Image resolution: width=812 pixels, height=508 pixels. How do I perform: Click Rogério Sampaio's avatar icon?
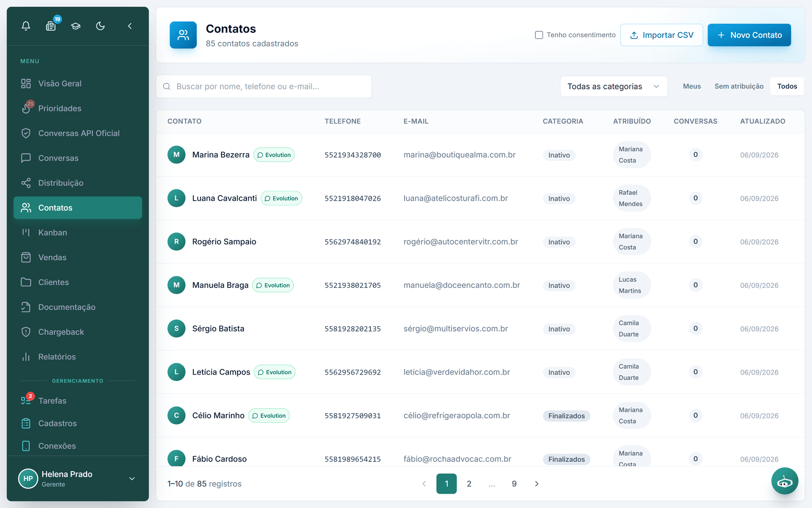pos(176,242)
